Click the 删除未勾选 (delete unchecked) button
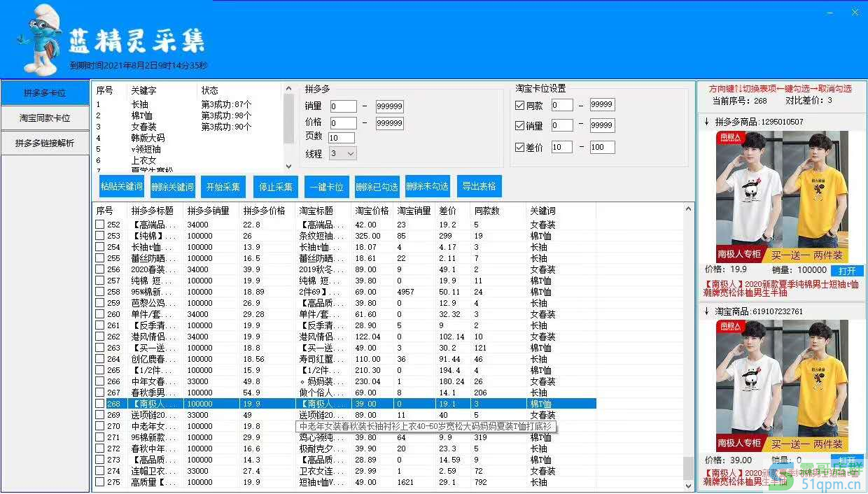 coord(428,186)
